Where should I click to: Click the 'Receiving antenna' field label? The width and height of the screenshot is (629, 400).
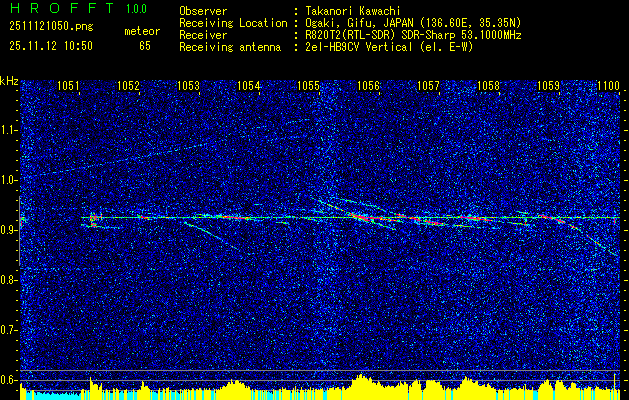pos(230,47)
